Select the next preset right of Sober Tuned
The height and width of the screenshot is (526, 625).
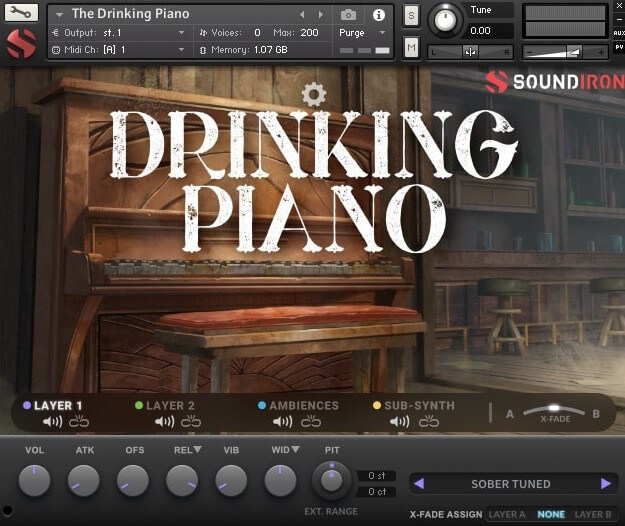tap(605, 483)
